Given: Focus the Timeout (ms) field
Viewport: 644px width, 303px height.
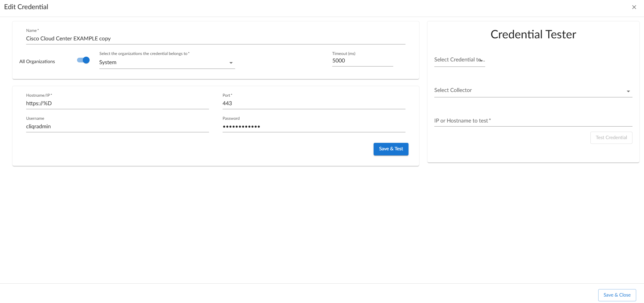Looking at the screenshot, I should (x=362, y=61).
